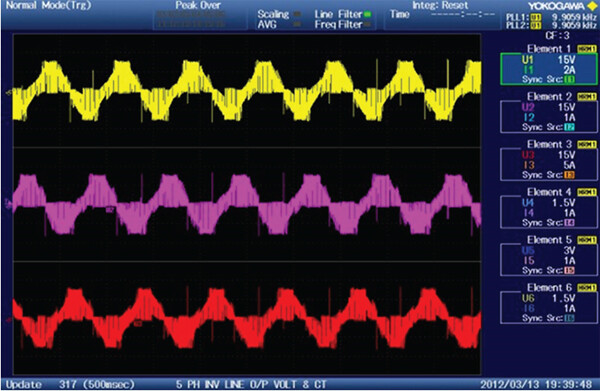Toggle the Scaling indicator
600x391 pixels.
(x=296, y=15)
